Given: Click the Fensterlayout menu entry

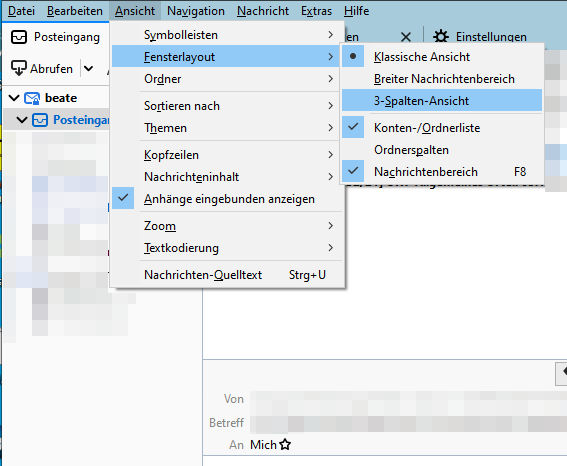Looking at the screenshot, I should click(x=227, y=56).
